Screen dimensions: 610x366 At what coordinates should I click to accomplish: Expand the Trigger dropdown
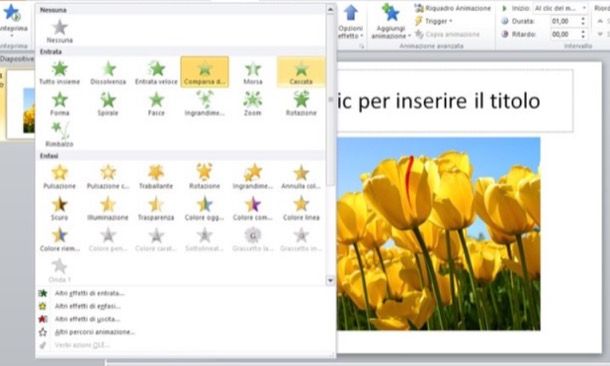434,21
